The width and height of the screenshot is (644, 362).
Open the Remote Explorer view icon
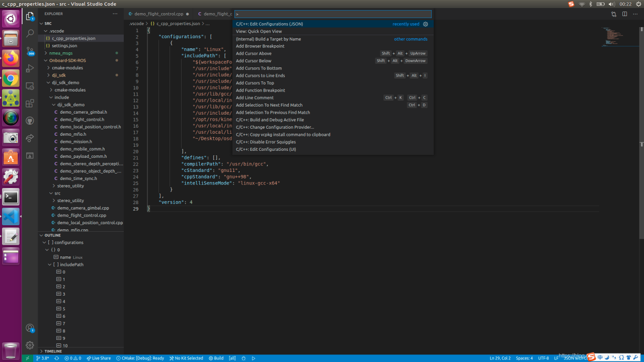(30, 86)
